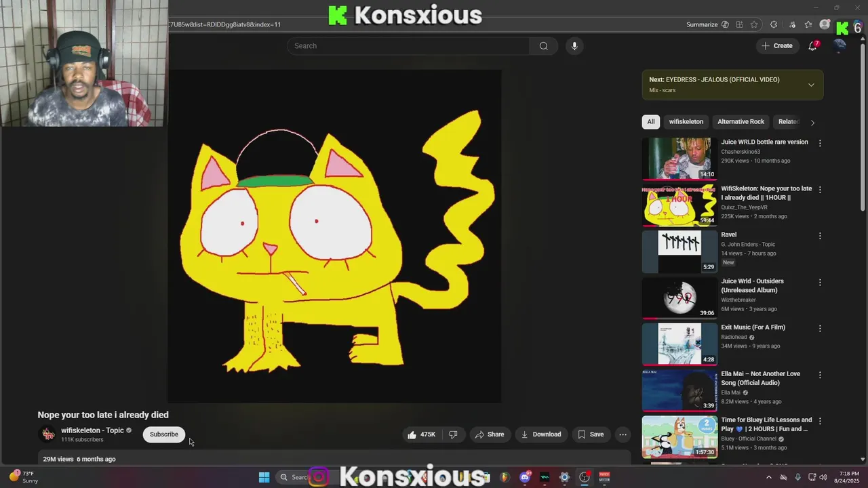Focus the YouTube search field
Screen dimensions: 868x488
[x=408, y=46]
